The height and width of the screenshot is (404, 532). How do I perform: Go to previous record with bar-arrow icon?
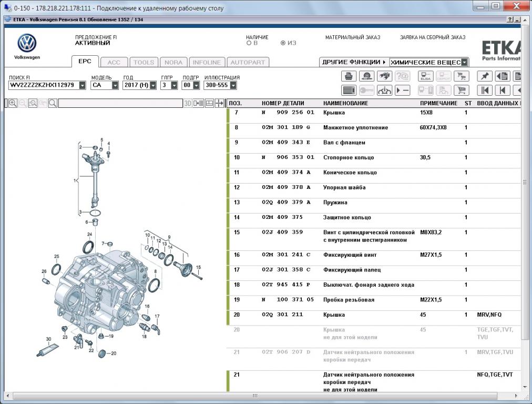(503, 90)
